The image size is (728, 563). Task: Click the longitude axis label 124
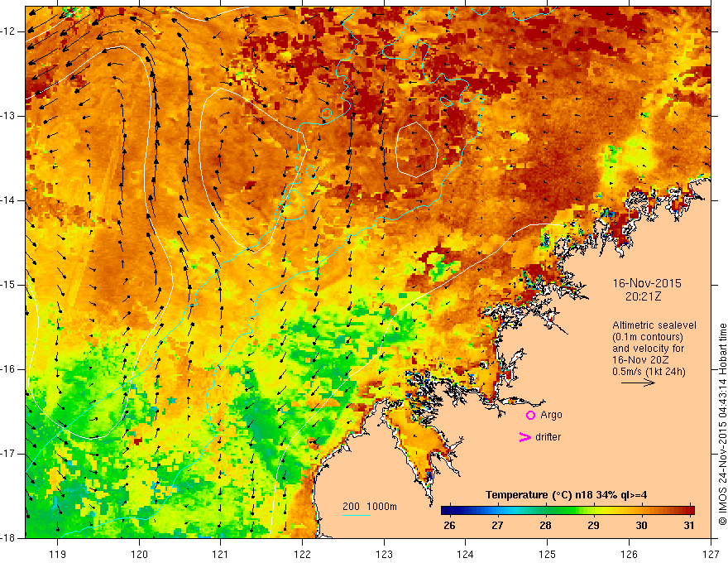click(x=466, y=554)
